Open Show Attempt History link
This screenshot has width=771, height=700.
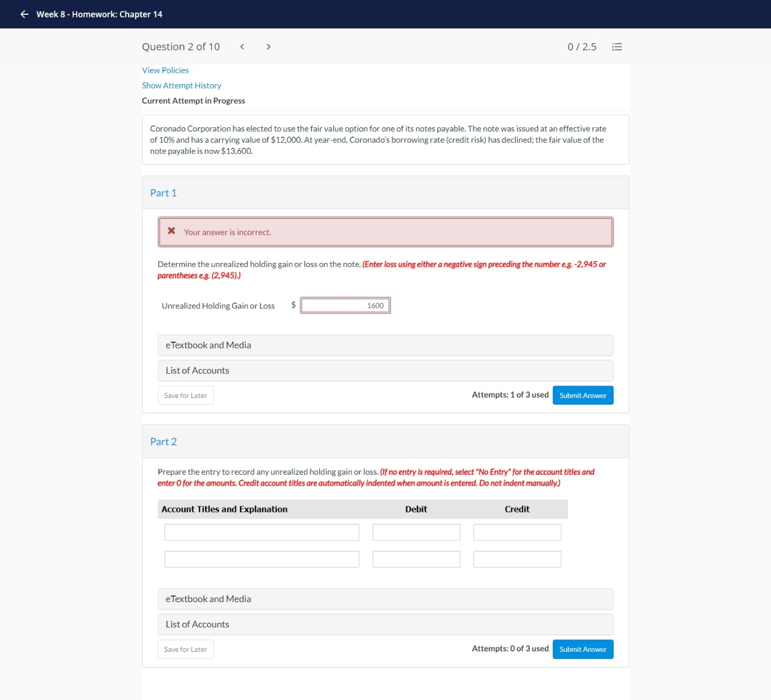182,85
